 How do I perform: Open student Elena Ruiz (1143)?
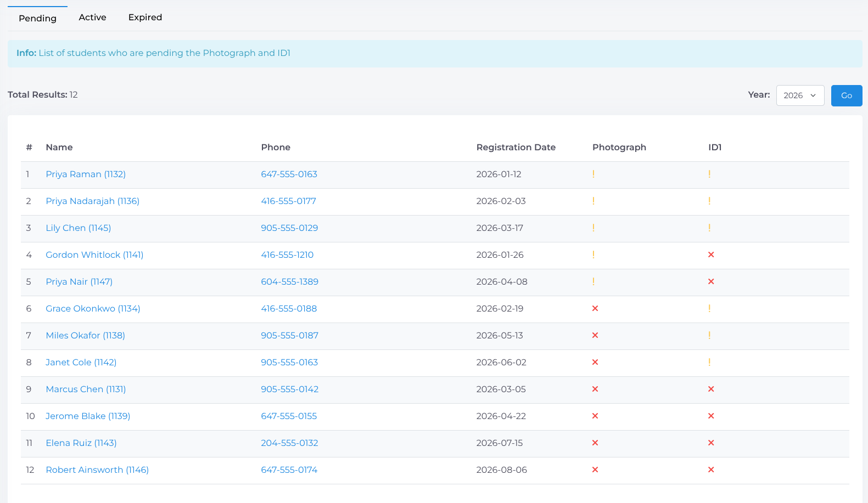pos(81,443)
